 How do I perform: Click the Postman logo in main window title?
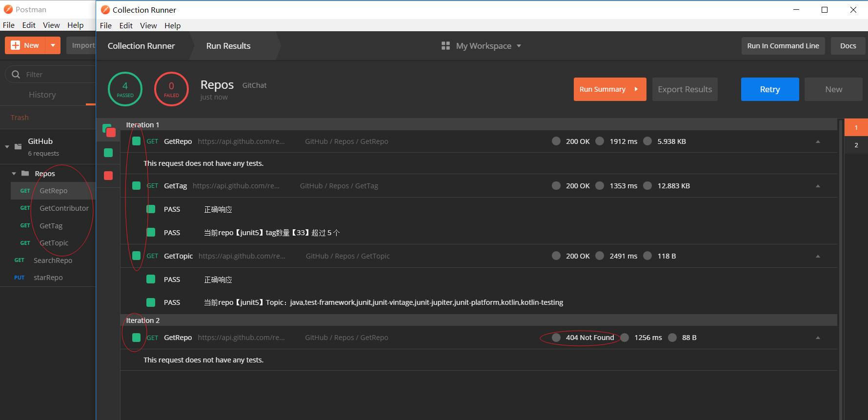tap(8, 9)
